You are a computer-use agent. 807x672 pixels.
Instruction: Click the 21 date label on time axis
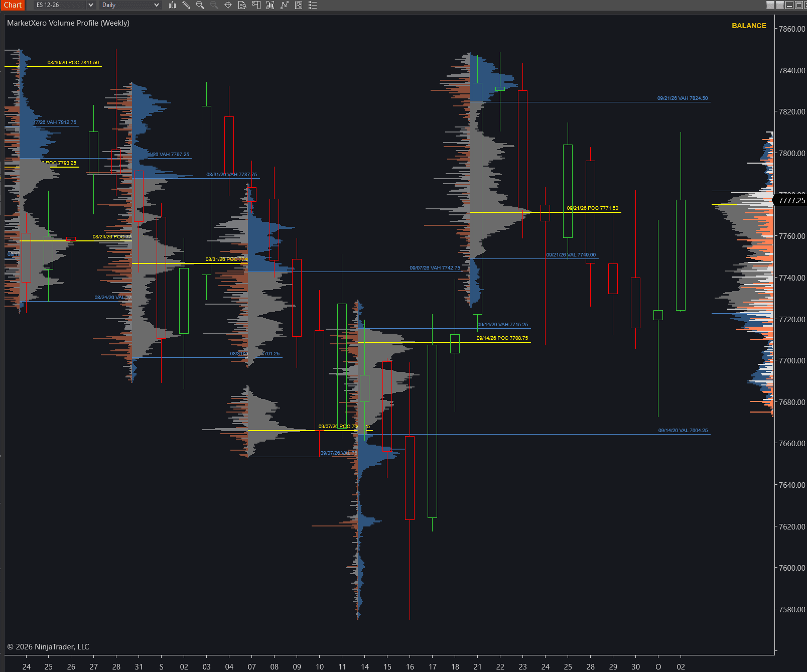478,667
